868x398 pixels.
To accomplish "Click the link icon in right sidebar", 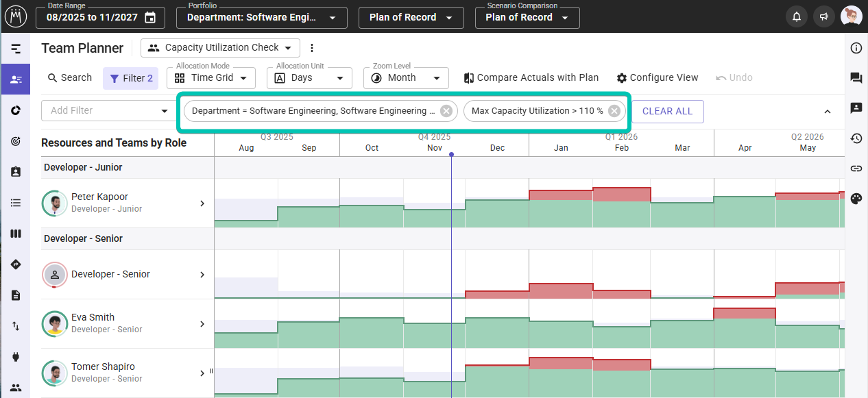I will coord(856,169).
